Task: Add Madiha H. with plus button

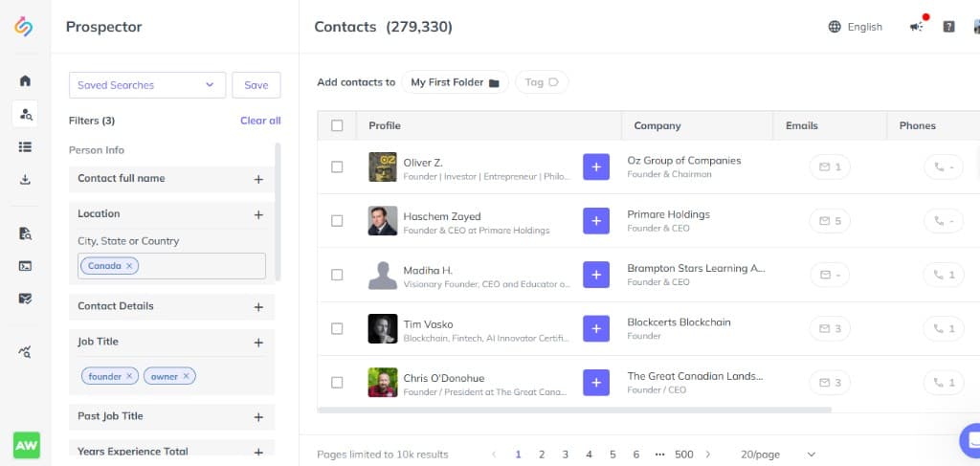Action: coord(596,275)
